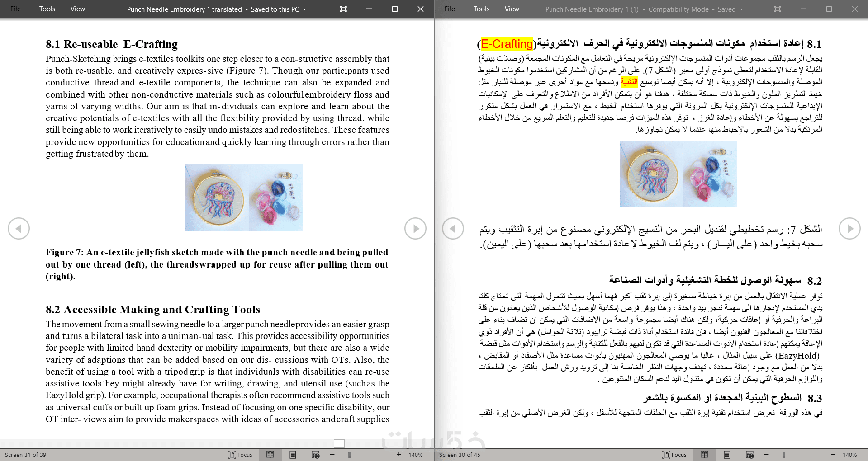
Task: Go to previous screen in the Arabic document
Action: 453,229
